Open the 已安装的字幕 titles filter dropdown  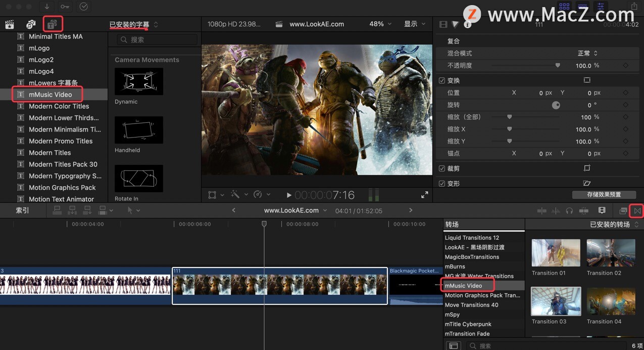tap(134, 24)
